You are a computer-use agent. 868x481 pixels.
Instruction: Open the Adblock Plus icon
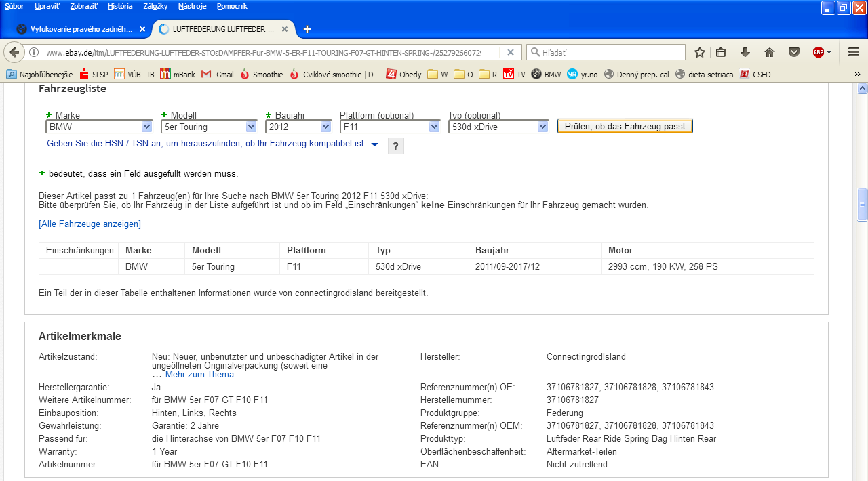(x=819, y=52)
